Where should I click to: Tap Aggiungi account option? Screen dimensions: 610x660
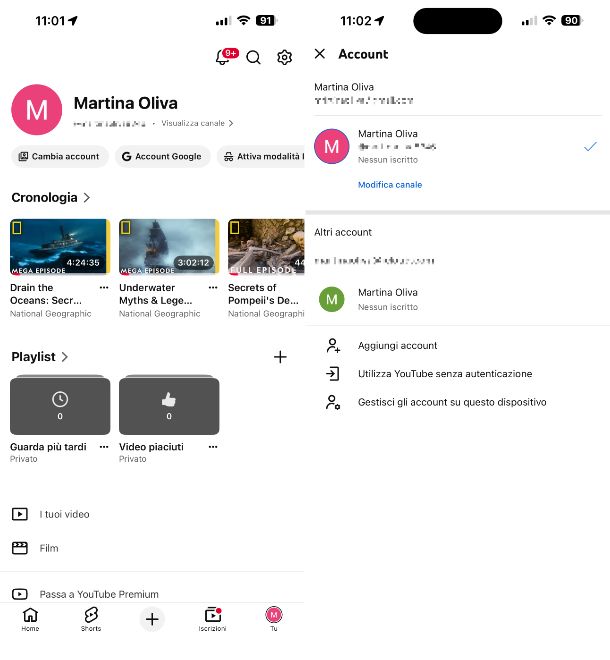458,346
